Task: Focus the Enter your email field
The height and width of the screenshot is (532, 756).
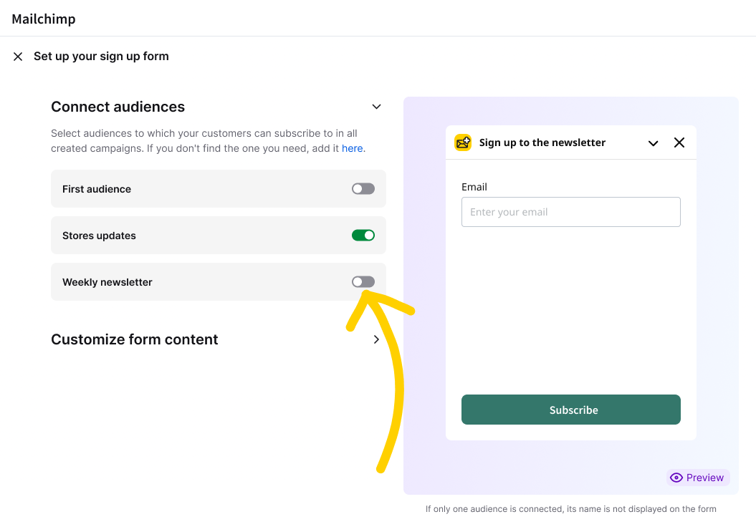Action: coord(571,212)
